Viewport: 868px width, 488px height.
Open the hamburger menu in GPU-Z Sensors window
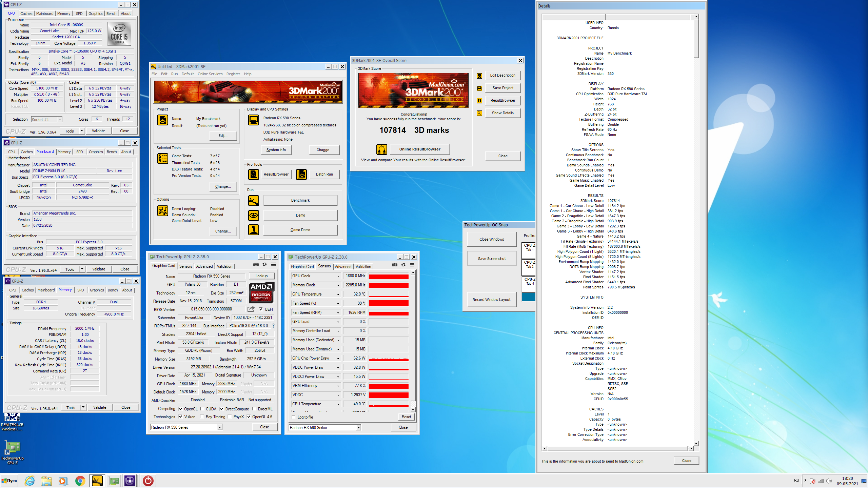coord(412,265)
